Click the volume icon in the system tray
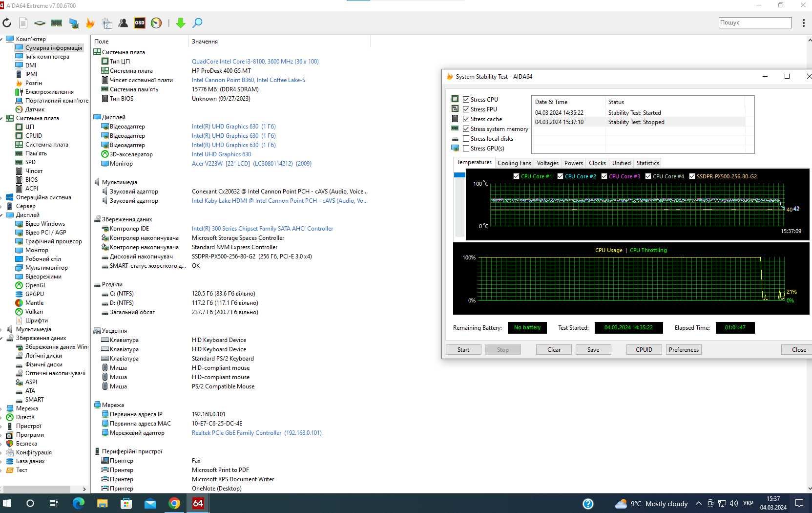 click(734, 503)
